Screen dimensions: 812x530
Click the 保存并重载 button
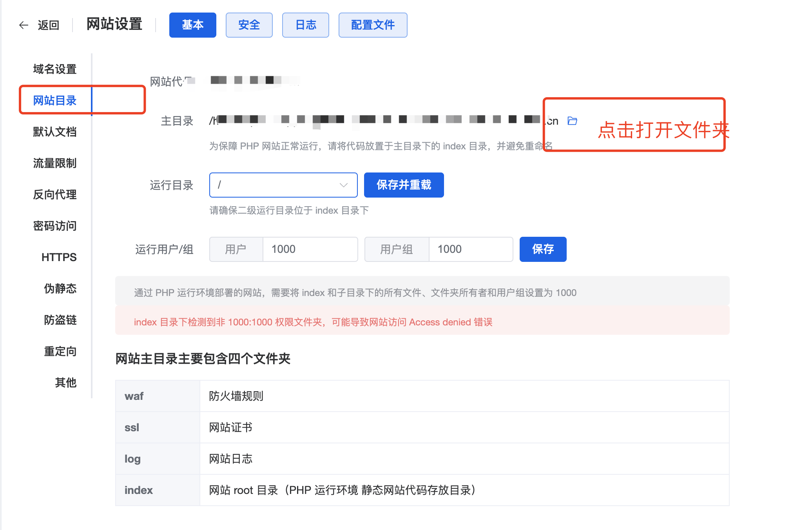pyautogui.click(x=404, y=185)
